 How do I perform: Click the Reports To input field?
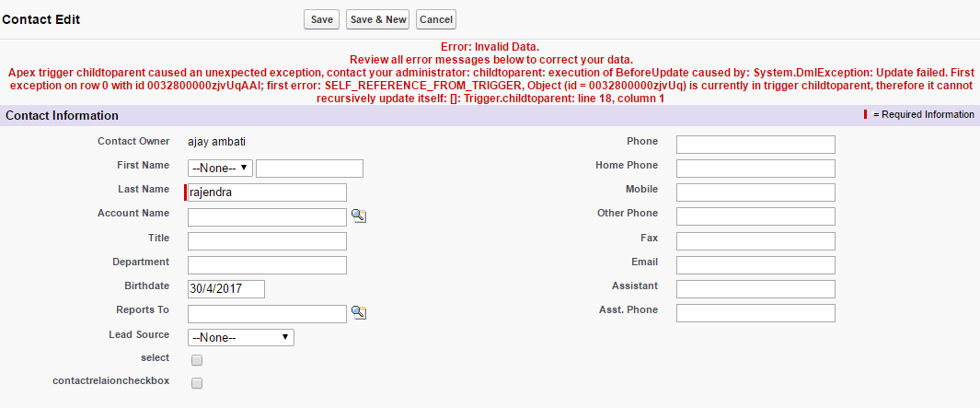tap(267, 314)
